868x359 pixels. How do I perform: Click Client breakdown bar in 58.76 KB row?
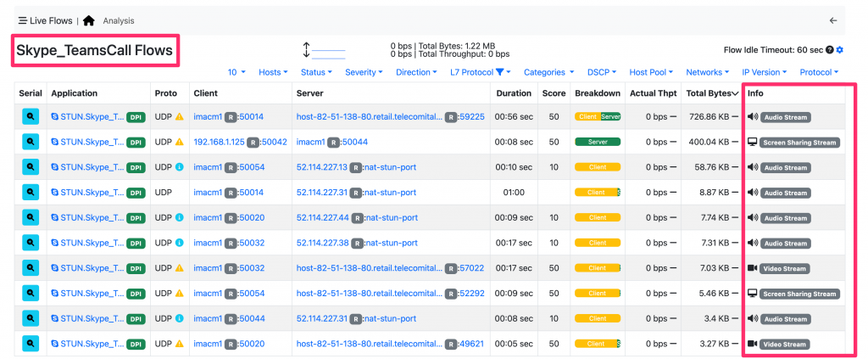(x=598, y=167)
